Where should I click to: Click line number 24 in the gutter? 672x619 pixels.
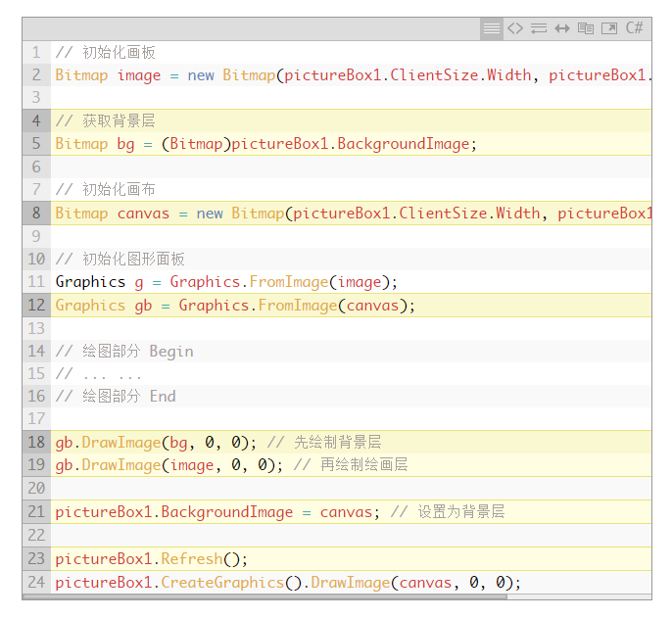pyautogui.click(x=36, y=583)
